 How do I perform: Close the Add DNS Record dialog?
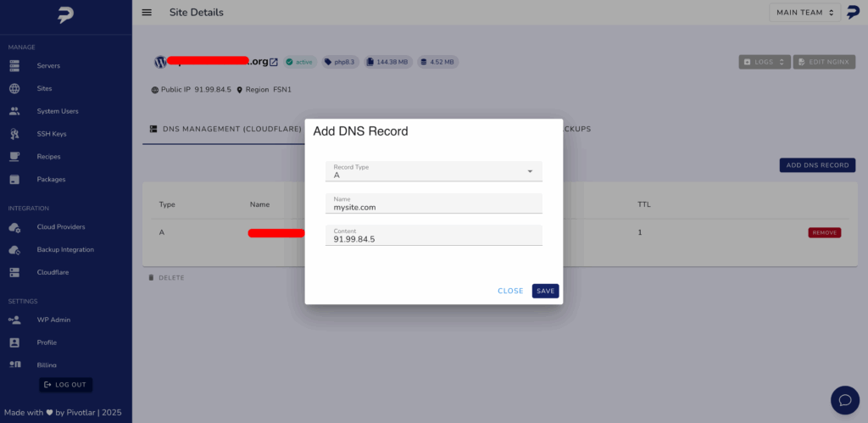[x=510, y=292]
